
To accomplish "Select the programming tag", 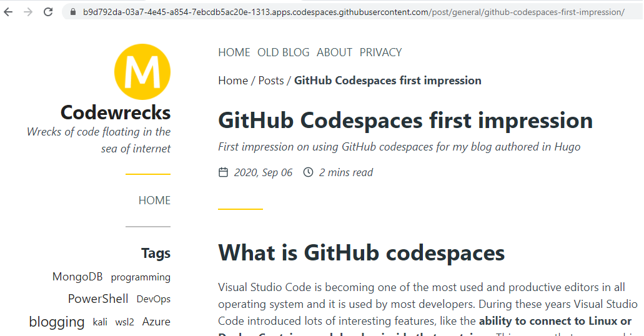I will pyautogui.click(x=141, y=278).
